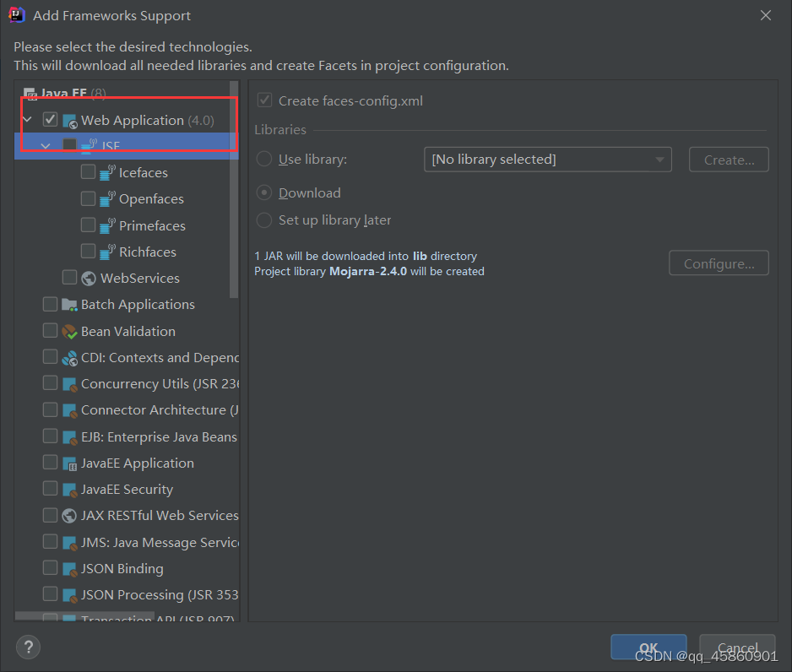Check the Connector Architecture checkbox
Image resolution: width=792 pixels, height=672 pixels.
[50, 409]
